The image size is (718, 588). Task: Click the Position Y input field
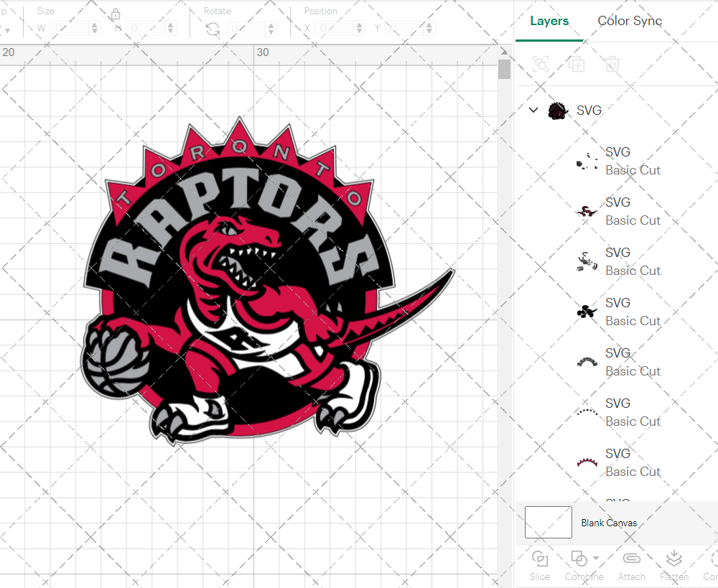tap(405, 29)
